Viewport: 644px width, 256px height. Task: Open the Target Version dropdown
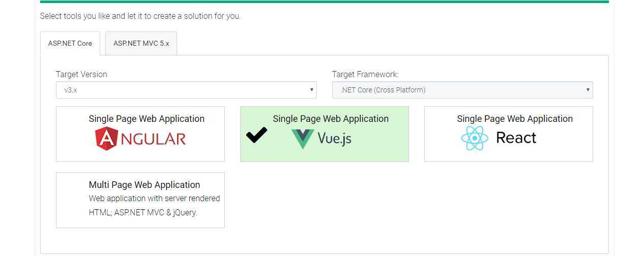click(x=186, y=90)
